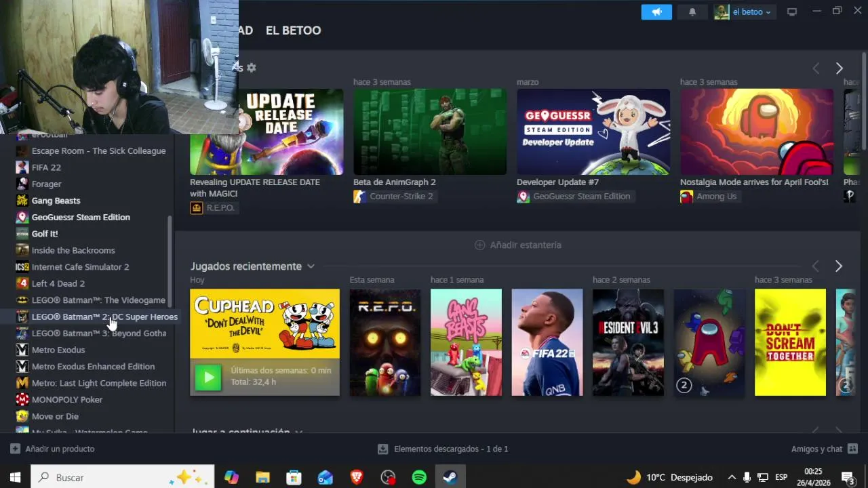868x488 pixels.
Task: Click Añadir estantería to add a shelf
Action: (x=518, y=245)
